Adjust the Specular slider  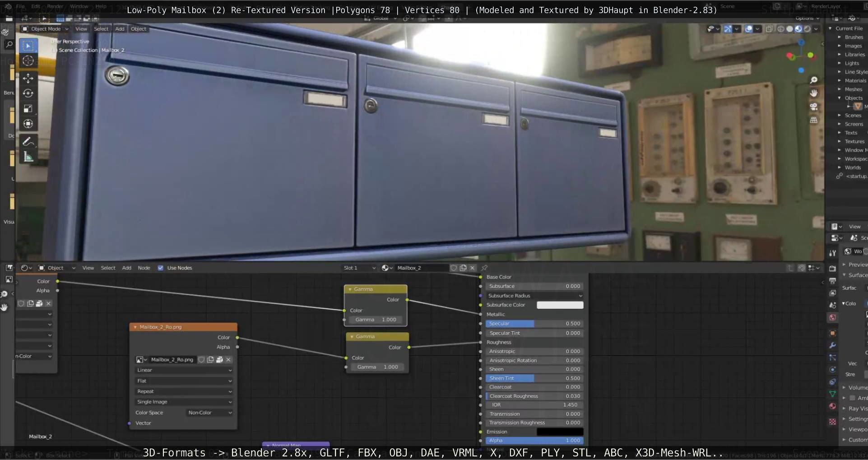534,324
